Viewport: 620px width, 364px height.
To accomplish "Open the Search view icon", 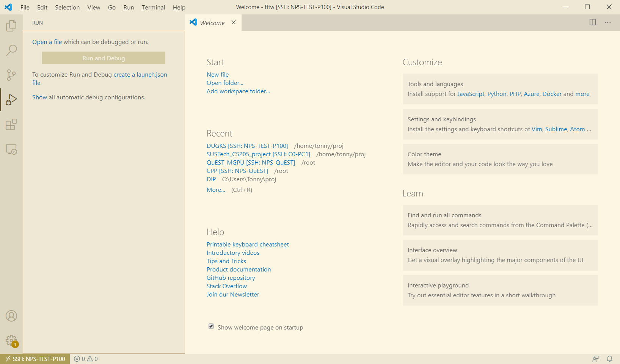I will [x=11, y=50].
